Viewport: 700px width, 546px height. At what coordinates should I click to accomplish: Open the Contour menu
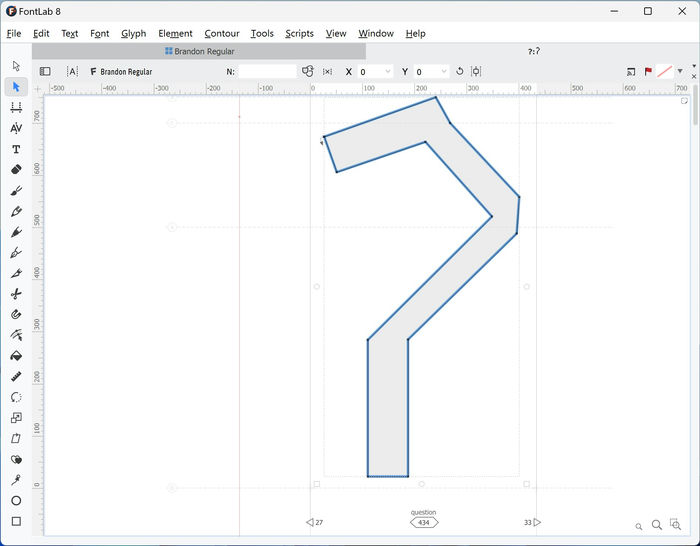click(222, 33)
